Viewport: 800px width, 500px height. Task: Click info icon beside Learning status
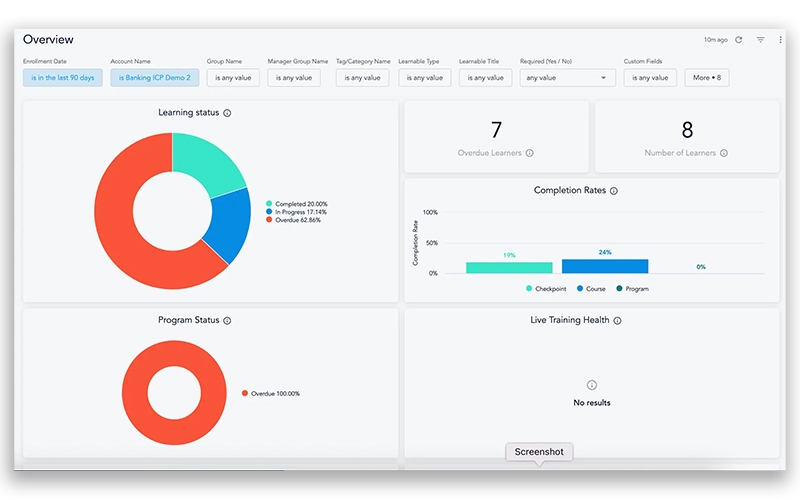(x=228, y=113)
